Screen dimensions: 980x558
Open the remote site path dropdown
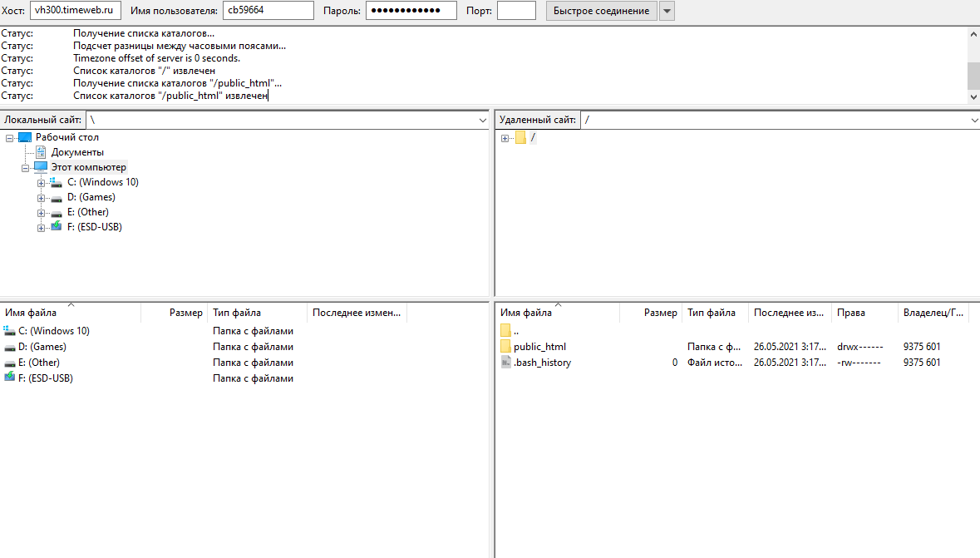point(974,120)
